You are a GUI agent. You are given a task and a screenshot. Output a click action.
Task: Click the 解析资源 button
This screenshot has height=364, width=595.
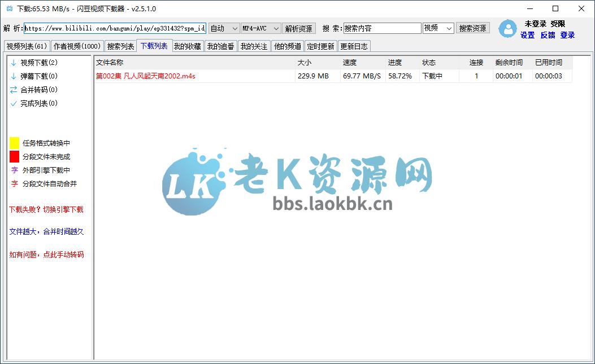tap(299, 28)
